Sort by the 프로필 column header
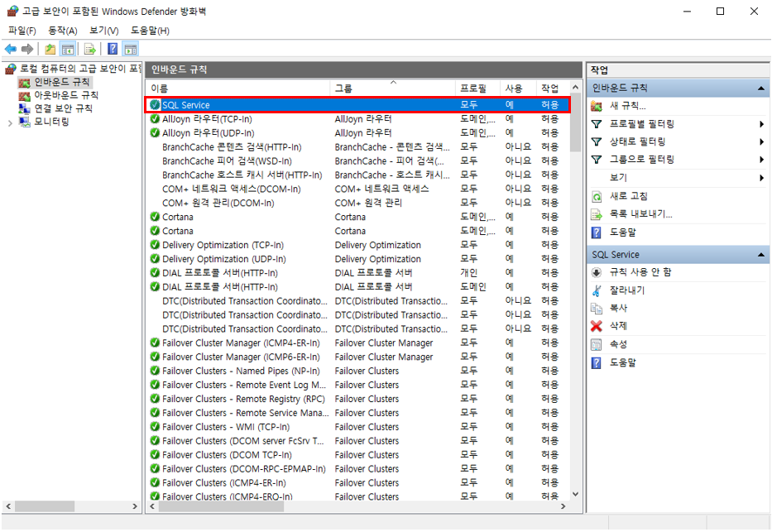This screenshot has height=532, width=772. (477, 88)
